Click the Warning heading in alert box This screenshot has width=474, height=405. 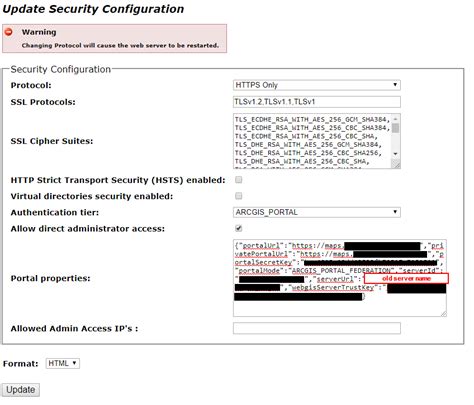(x=39, y=32)
